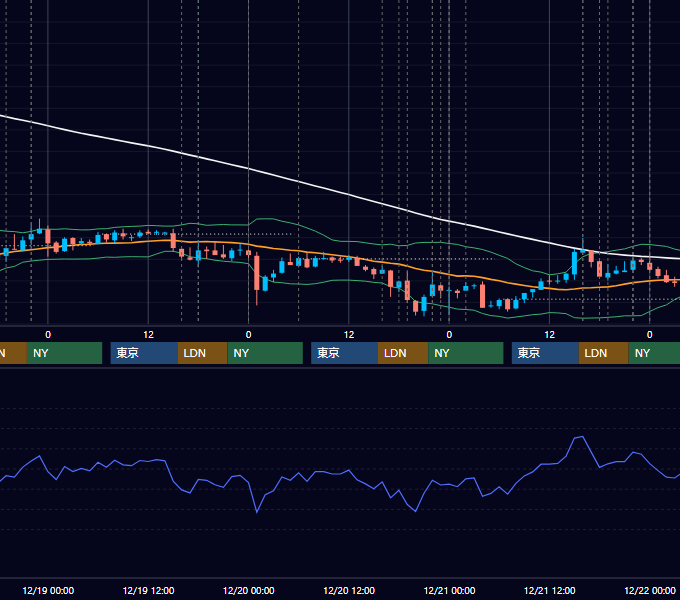The image size is (680, 600).
Task: Click the NY session block starting 12/19 00:00
Action: 64,353
